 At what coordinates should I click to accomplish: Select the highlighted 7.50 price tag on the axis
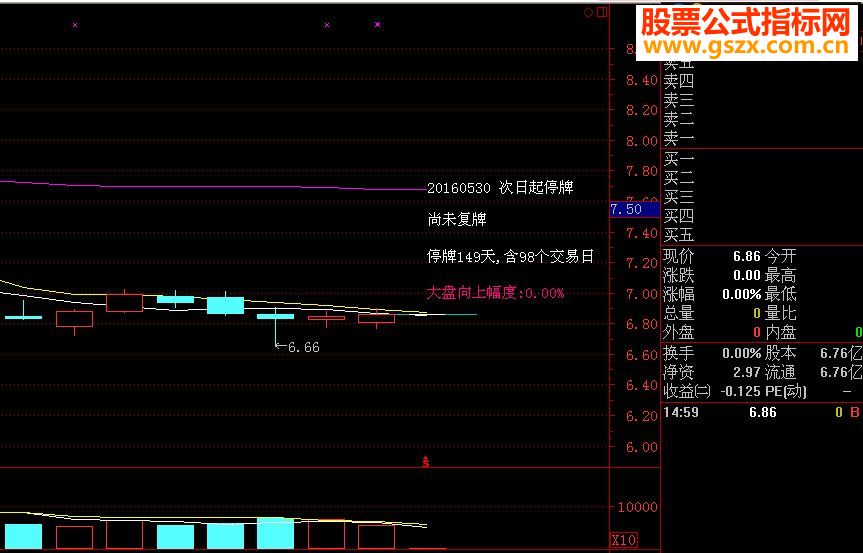pyautogui.click(x=635, y=209)
